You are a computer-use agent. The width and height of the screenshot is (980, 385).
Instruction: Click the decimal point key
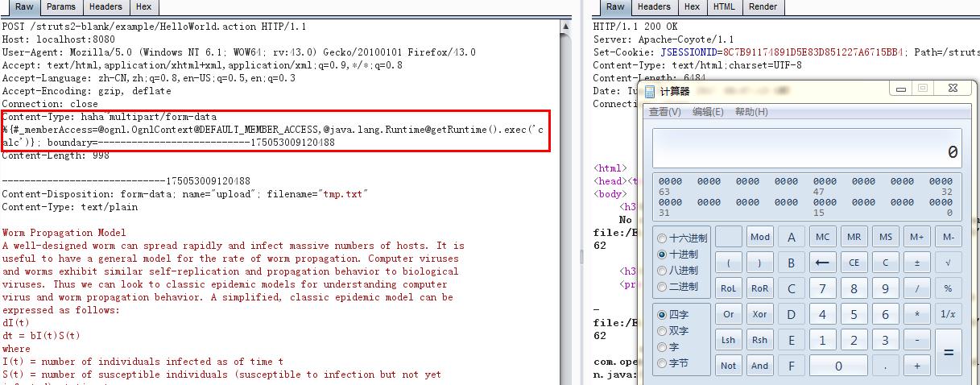tap(885, 366)
